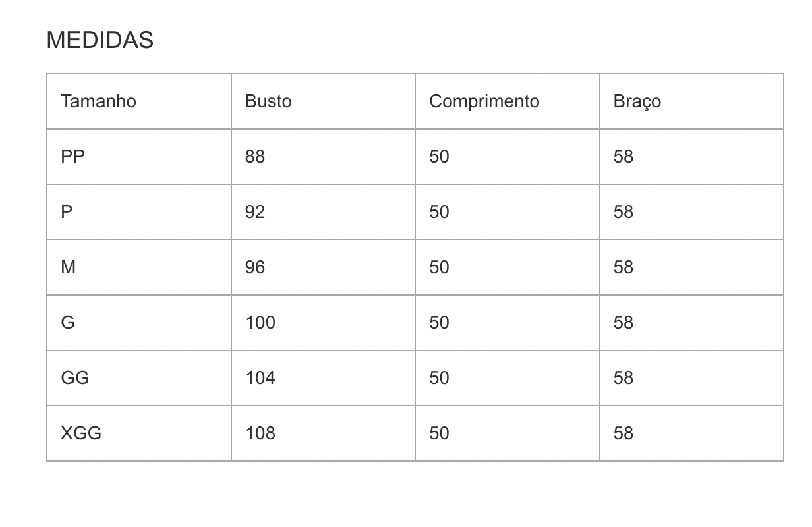Click bust measurement 108
812x527 pixels.
tap(260, 433)
